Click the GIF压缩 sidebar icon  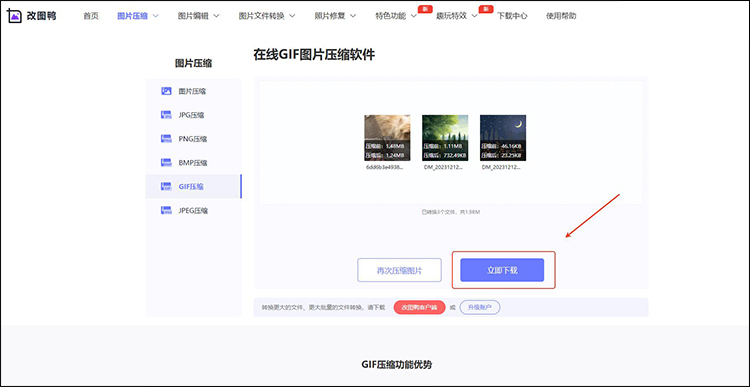click(x=166, y=187)
